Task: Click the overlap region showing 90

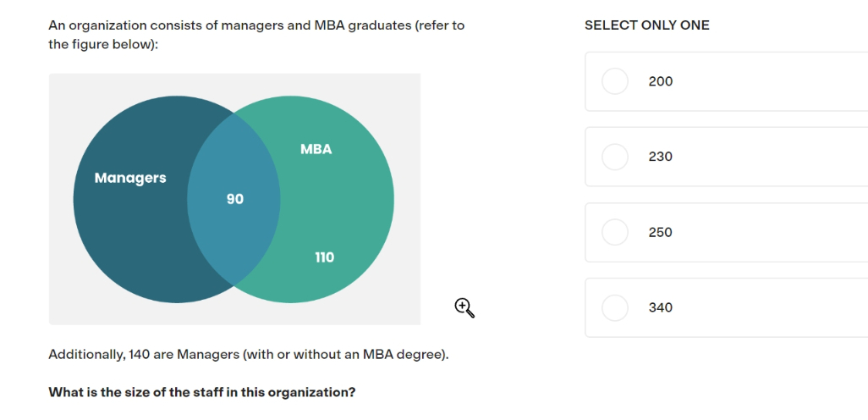Action: click(x=234, y=199)
